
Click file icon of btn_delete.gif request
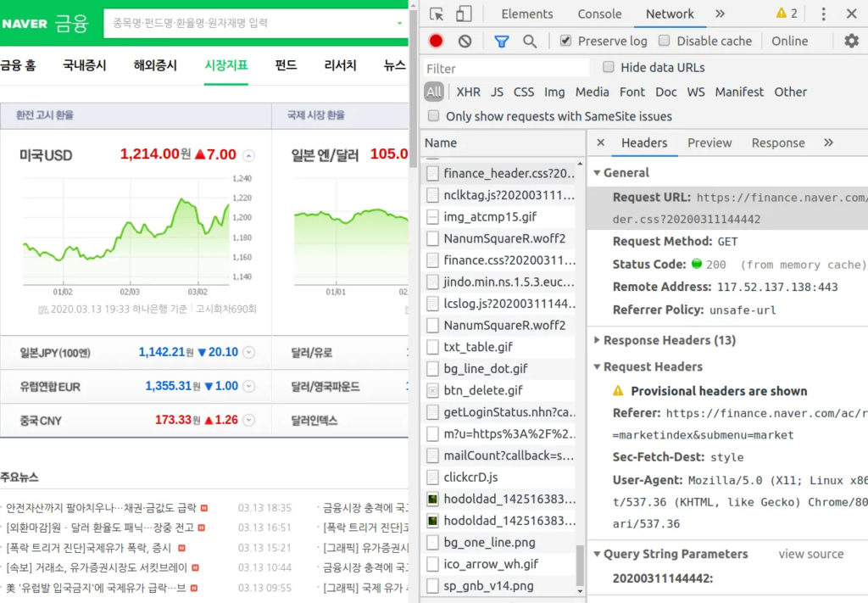433,390
